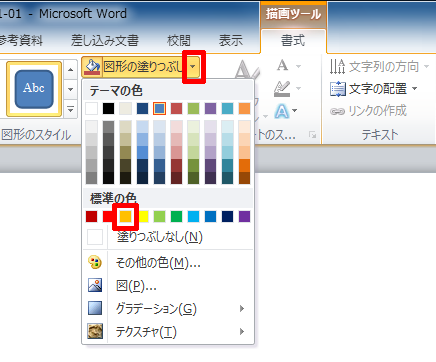
Task: Choose red accent theme color swatch
Action: pyautogui.click(x=177, y=108)
